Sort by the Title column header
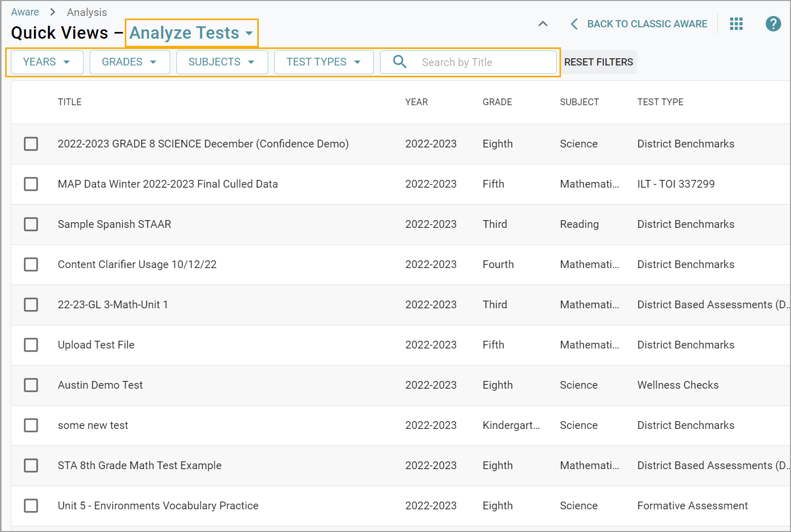791x532 pixels. pyautogui.click(x=70, y=102)
